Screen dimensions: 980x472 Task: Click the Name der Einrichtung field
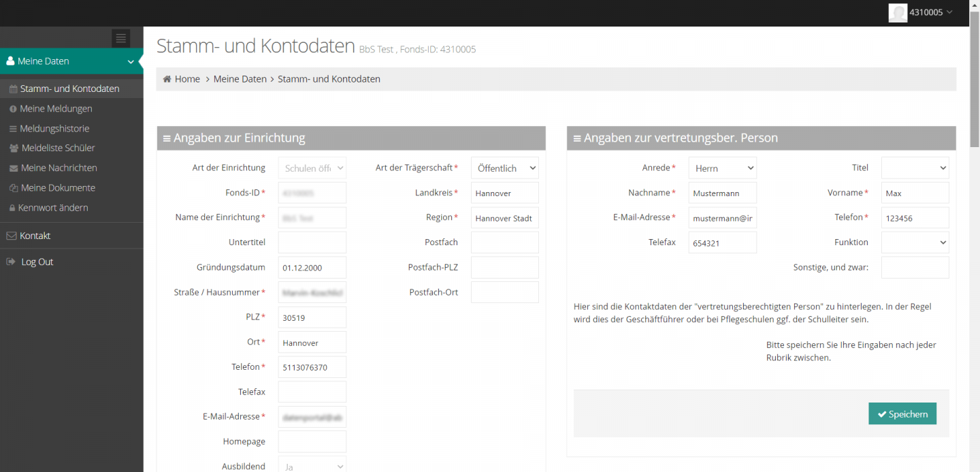tap(312, 217)
